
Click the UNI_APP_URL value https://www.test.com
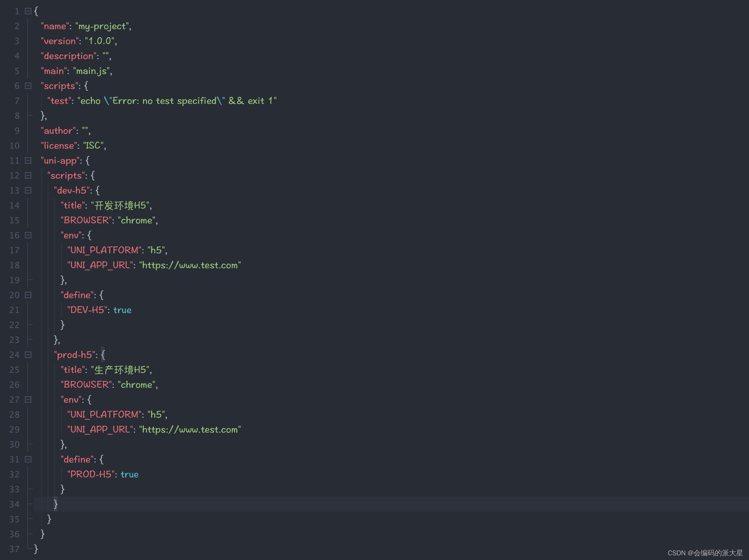pos(191,265)
